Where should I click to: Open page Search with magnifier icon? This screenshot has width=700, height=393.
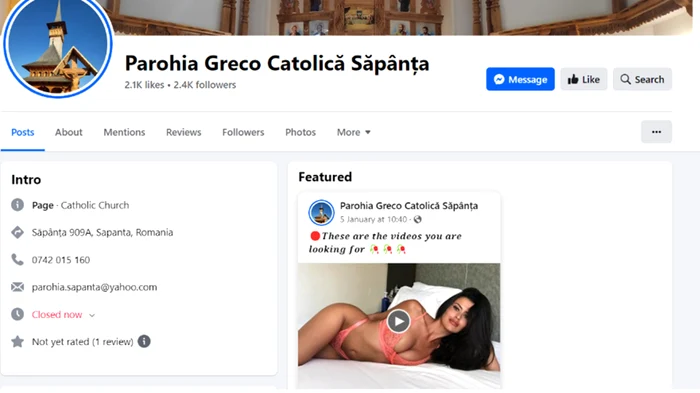point(642,79)
